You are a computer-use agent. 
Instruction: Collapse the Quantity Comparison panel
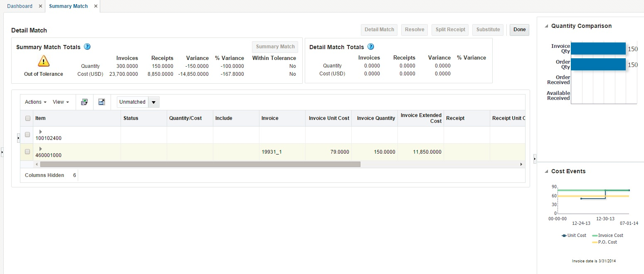(546, 26)
